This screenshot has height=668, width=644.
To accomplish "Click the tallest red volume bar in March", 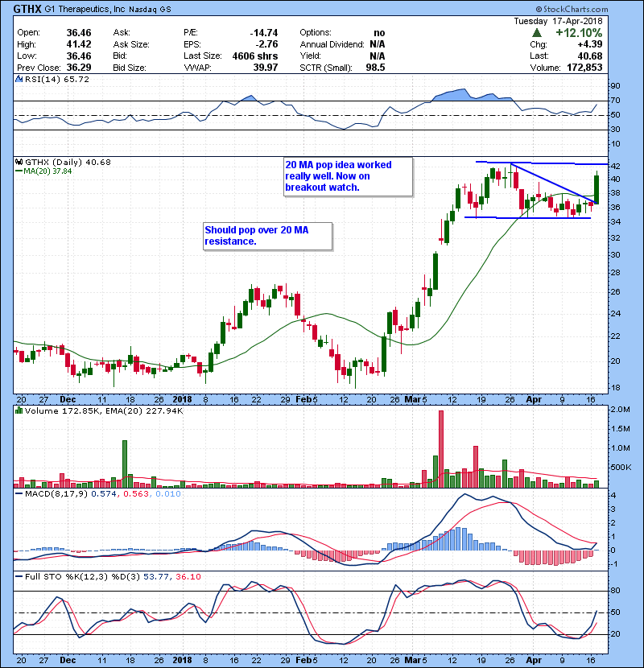I will click(x=441, y=449).
